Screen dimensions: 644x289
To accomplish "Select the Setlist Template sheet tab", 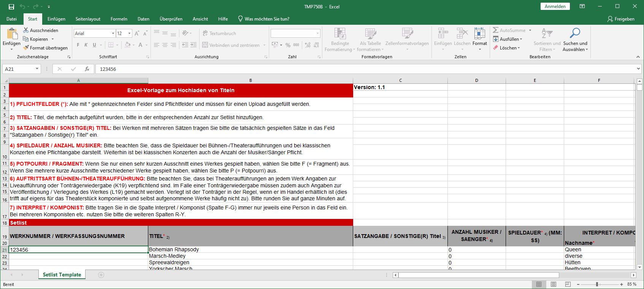I will pyautogui.click(x=62, y=275).
